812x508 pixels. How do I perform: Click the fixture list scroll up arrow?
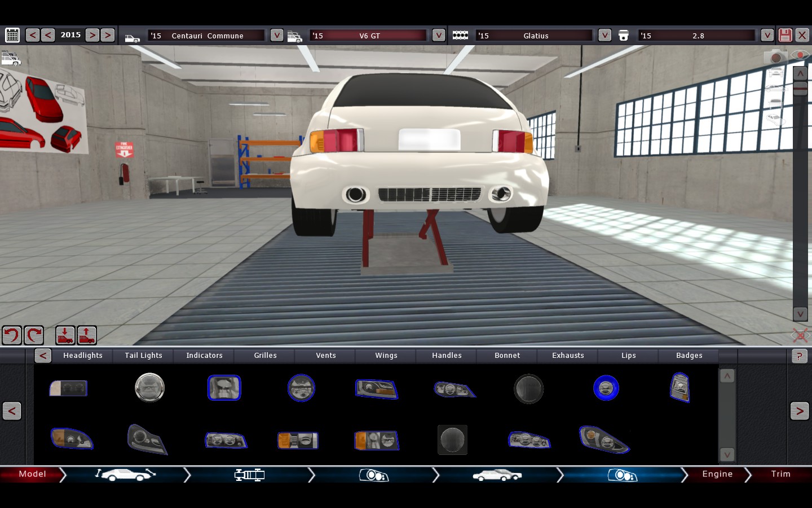(x=727, y=375)
